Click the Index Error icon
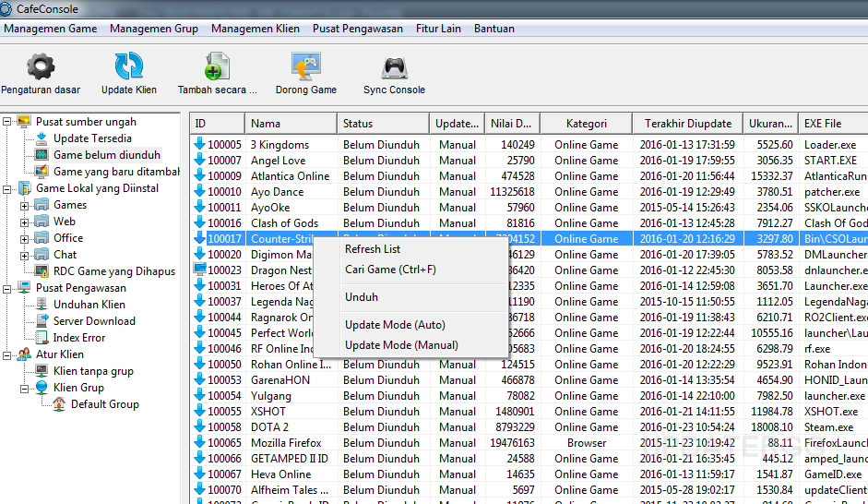868x504 pixels. [42, 338]
